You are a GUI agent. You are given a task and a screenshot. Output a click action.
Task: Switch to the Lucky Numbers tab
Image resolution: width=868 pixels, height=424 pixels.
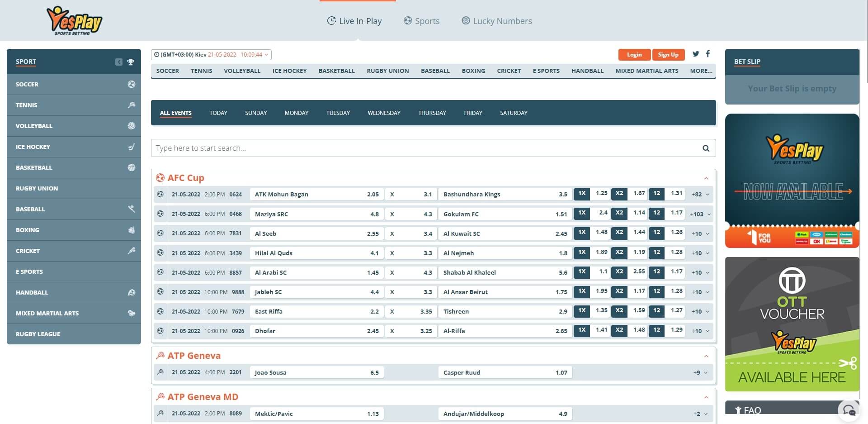[x=496, y=21]
